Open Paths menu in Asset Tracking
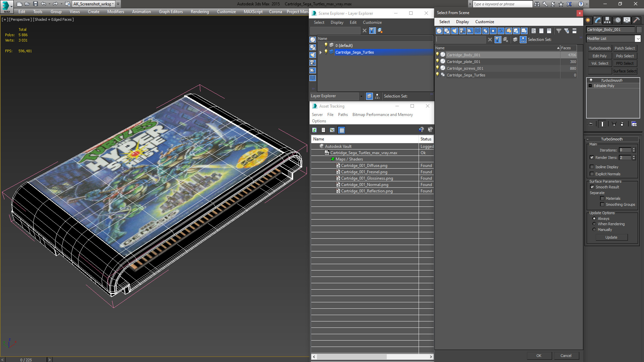The height and width of the screenshot is (362, 644). click(x=343, y=115)
